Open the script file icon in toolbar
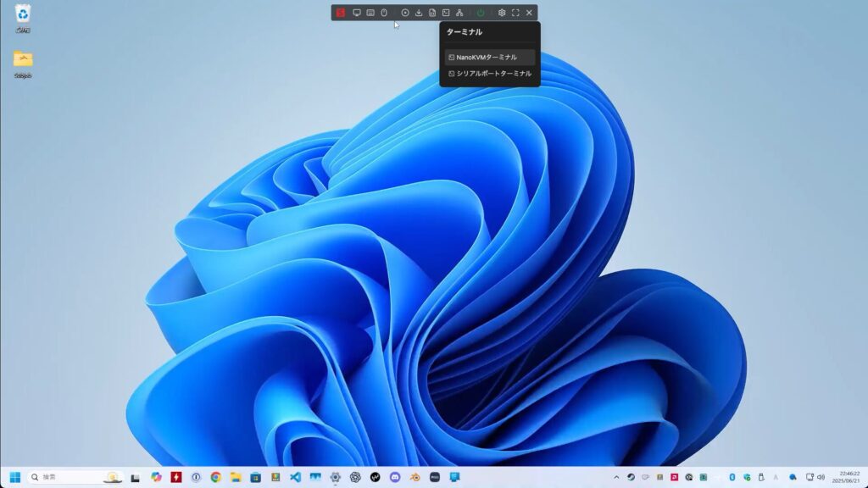 point(432,13)
